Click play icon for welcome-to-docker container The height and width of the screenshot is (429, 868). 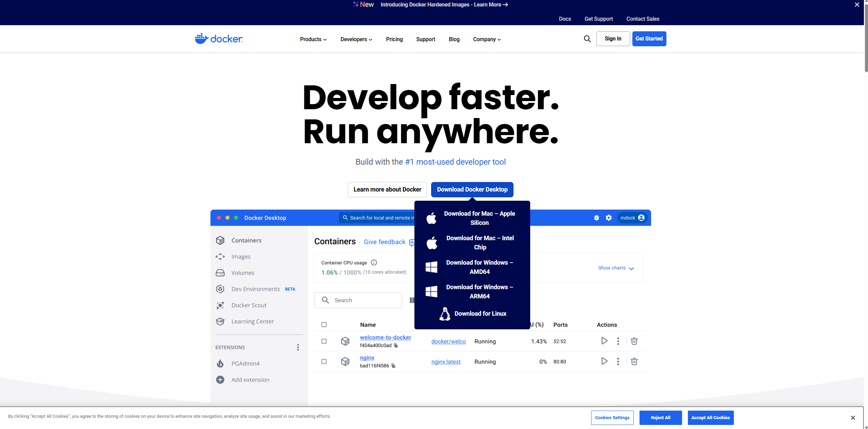pos(604,341)
